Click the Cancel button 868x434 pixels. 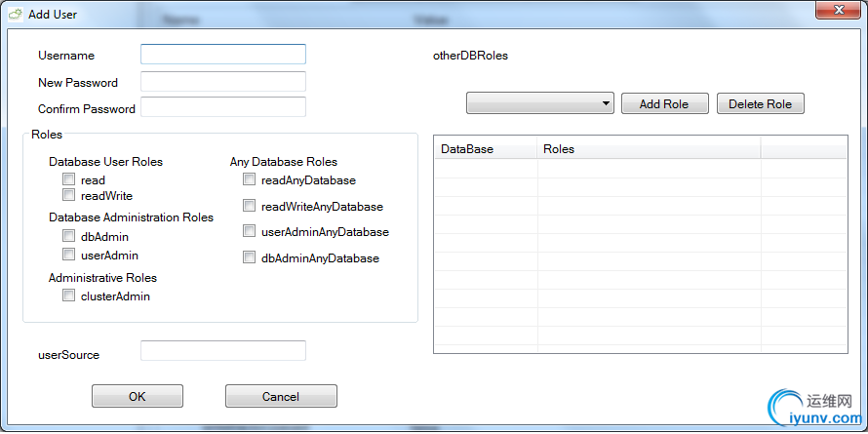281,396
